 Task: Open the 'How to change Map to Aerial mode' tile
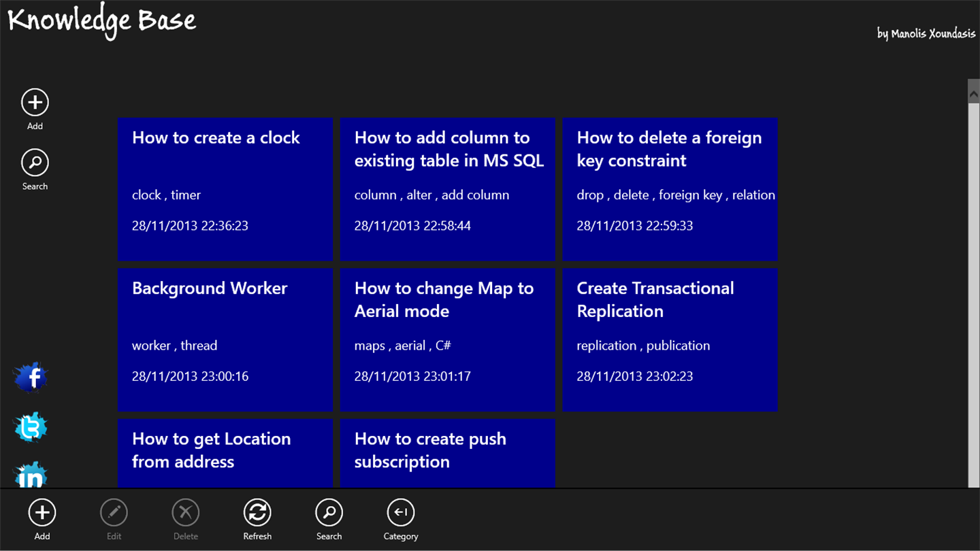(x=447, y=339)
